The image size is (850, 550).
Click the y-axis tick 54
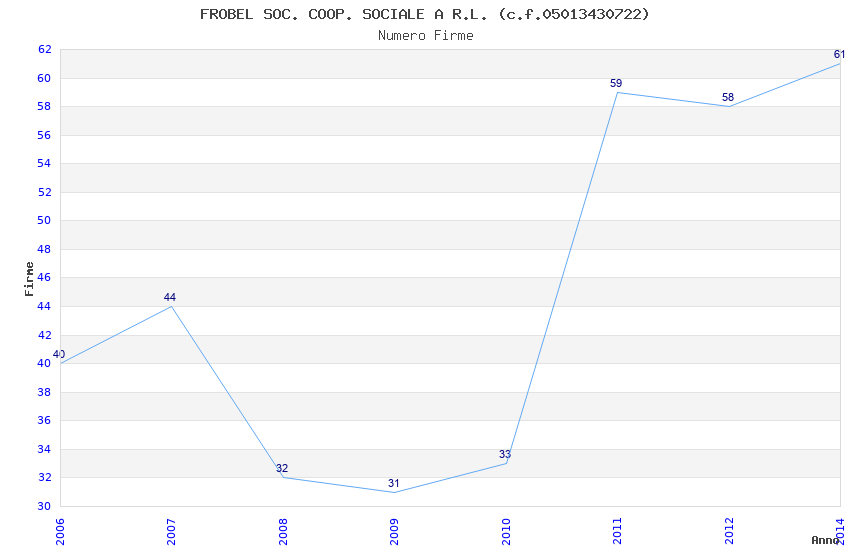tap(44, 163)
